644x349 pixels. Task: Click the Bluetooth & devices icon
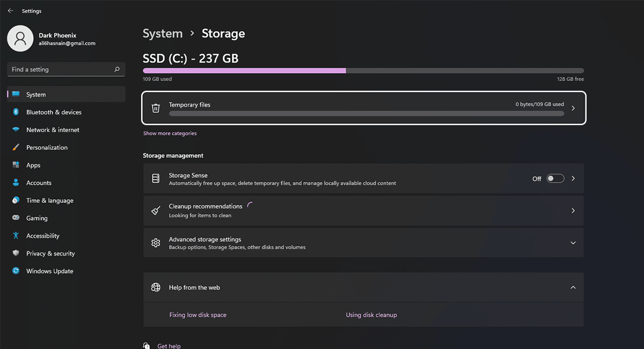pyautogui.click(x=16, y=112)
